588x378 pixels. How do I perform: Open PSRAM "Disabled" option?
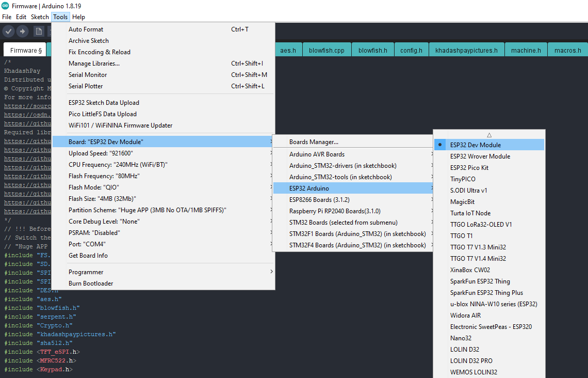click(x=164, y=233)
